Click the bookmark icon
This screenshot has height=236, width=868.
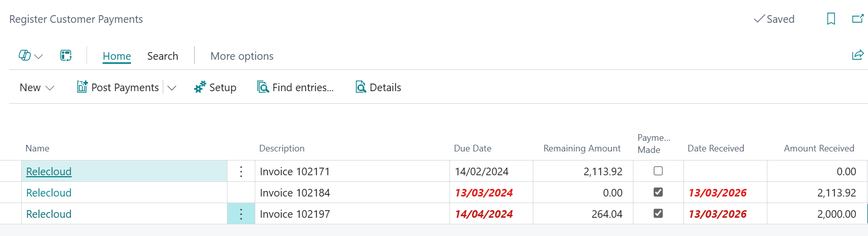click(x=831, y=19)
